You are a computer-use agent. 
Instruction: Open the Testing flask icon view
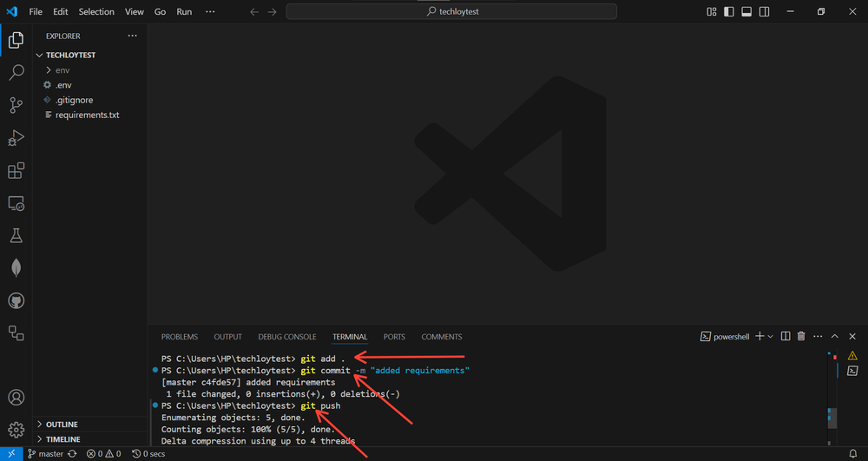point(16,235)
